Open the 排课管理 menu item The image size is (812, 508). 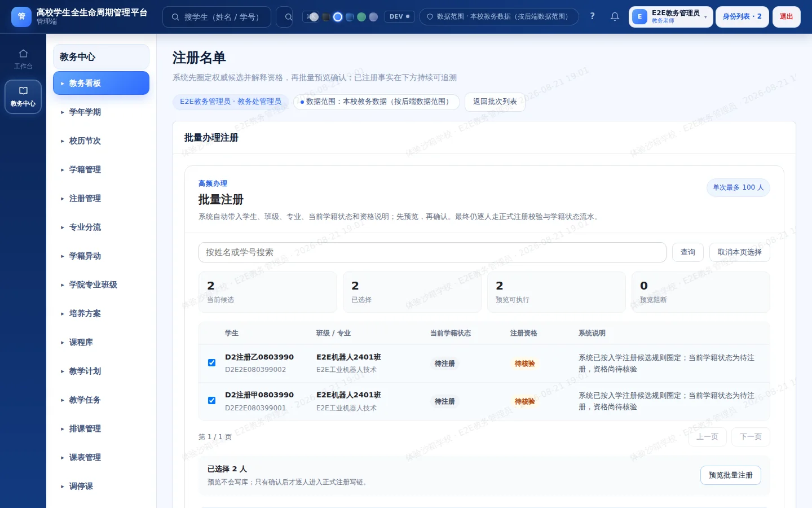[101, 428]
